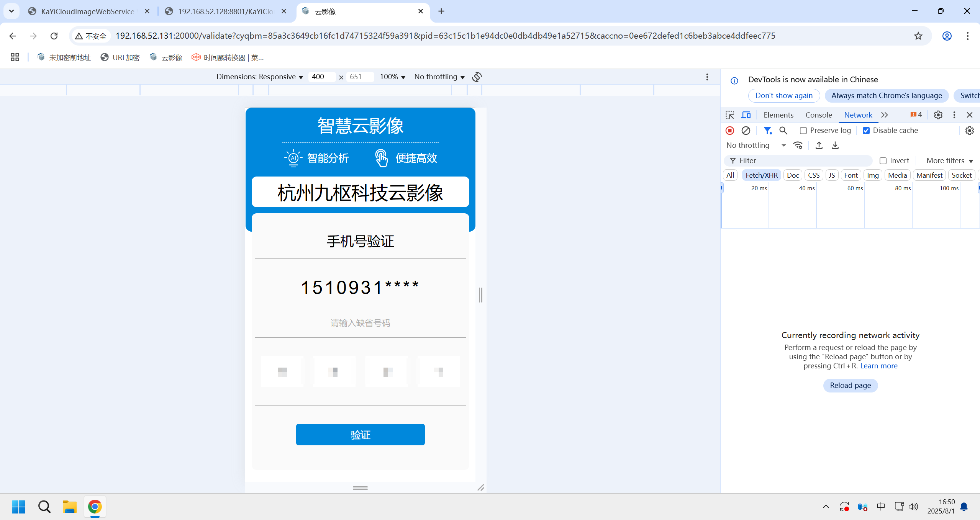
Task: Disable the Disable cache checkbox
Action: [x=867, y=131]
